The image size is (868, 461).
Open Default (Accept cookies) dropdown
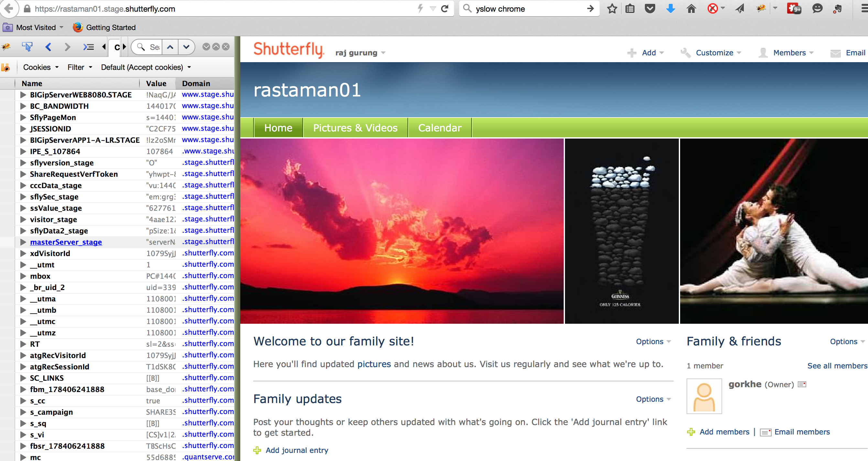point(146,67)
